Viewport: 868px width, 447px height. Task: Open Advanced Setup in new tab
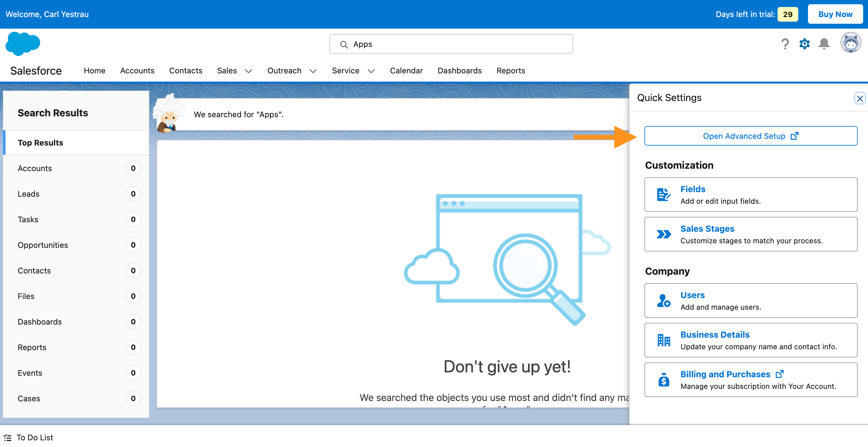tap(751, 136)
